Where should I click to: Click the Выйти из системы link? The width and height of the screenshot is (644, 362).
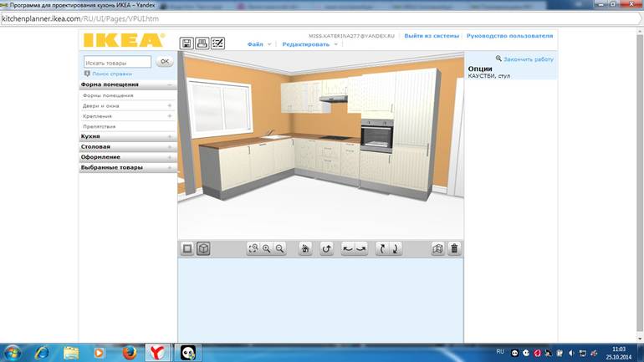click(x=431, y=36)
